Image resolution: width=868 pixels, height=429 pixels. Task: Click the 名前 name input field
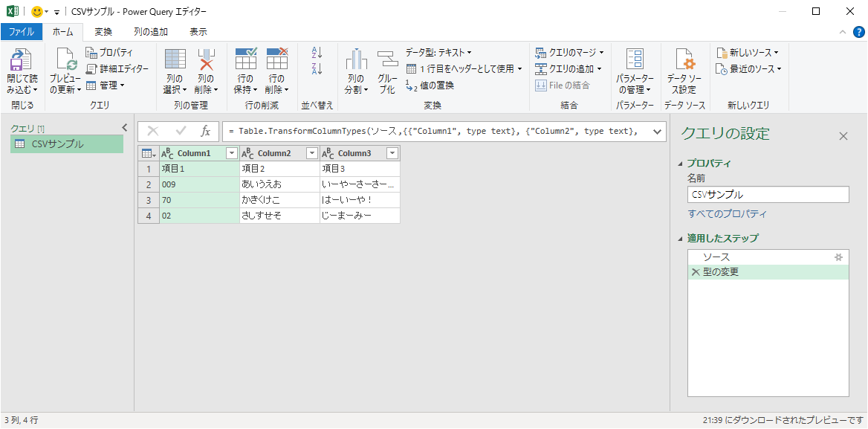tap(768, 195)
